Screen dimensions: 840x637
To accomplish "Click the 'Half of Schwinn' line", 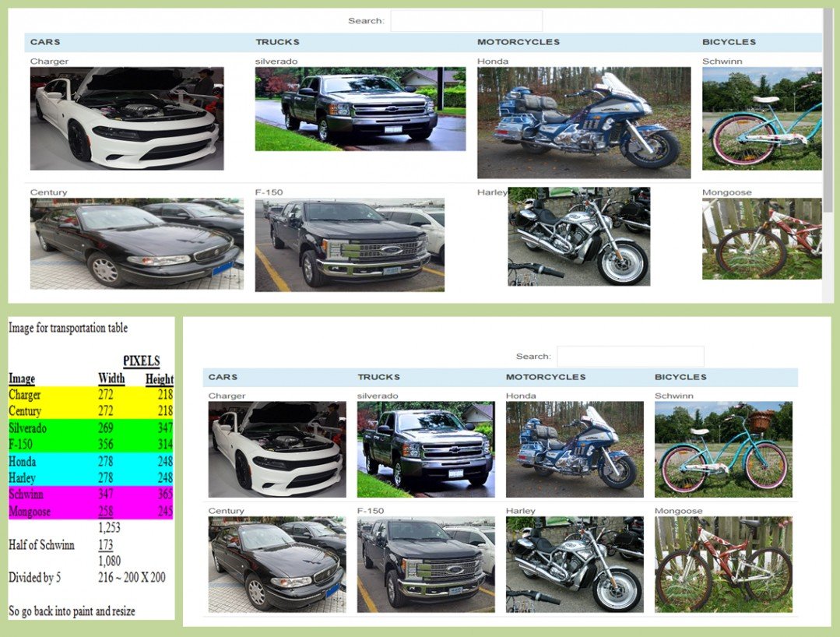I will pyautogui.click(x=41, y=545).
